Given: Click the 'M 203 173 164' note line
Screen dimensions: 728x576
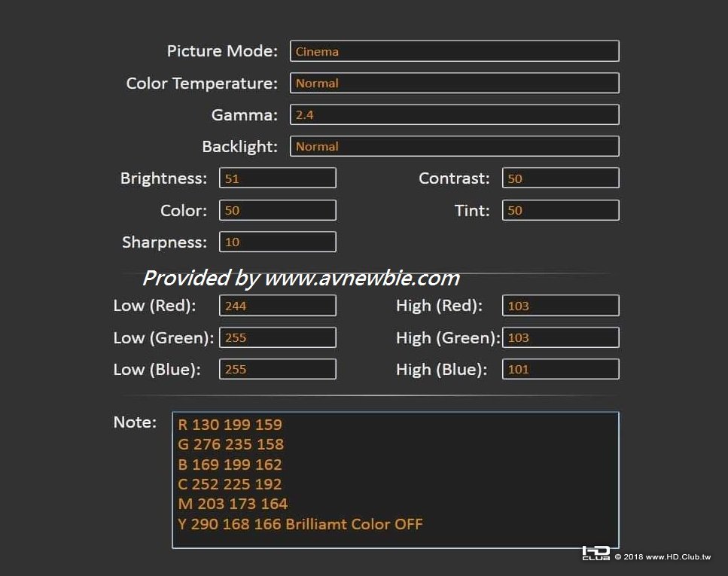Looking at the screenshot, I should (233, 504).
